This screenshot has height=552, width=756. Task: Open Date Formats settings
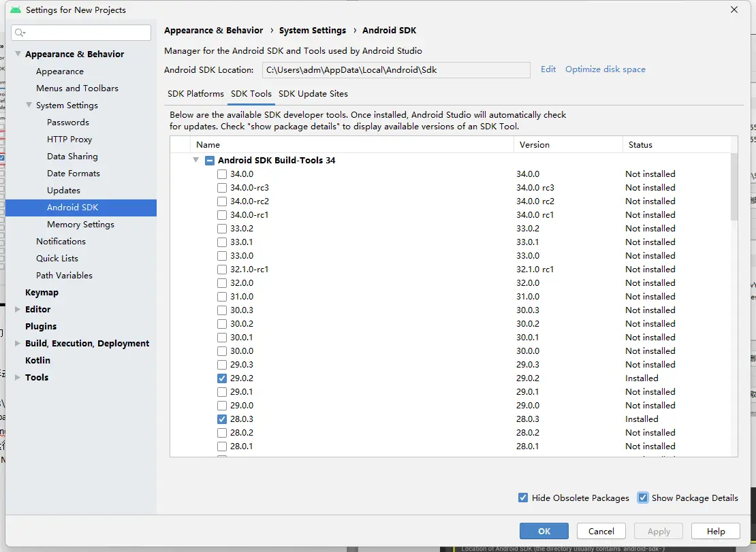tap(74, 174)
